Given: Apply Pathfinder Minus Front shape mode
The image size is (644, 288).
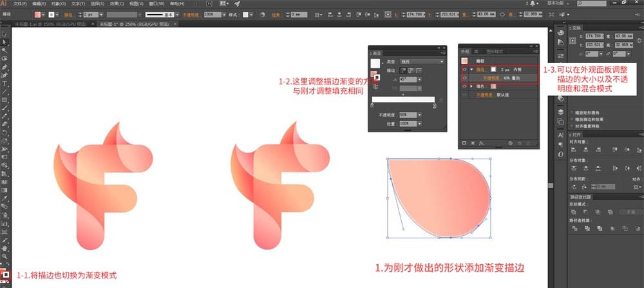Looking at the screenshot, I should pyautogui.click(x=586, y=212).
